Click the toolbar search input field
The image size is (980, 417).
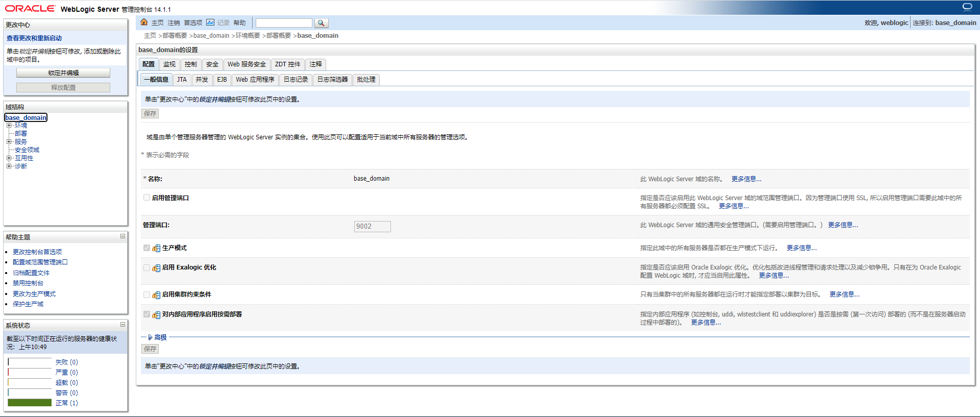284,23
